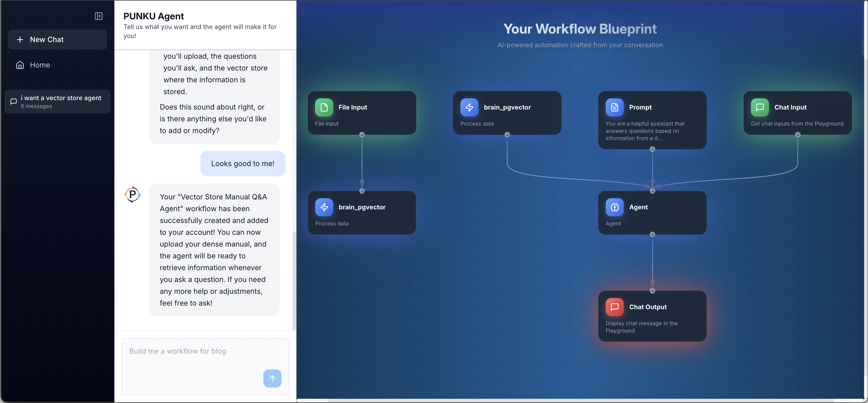
Task: Click the send message arrow button
Action: click(x=272, y=378)
